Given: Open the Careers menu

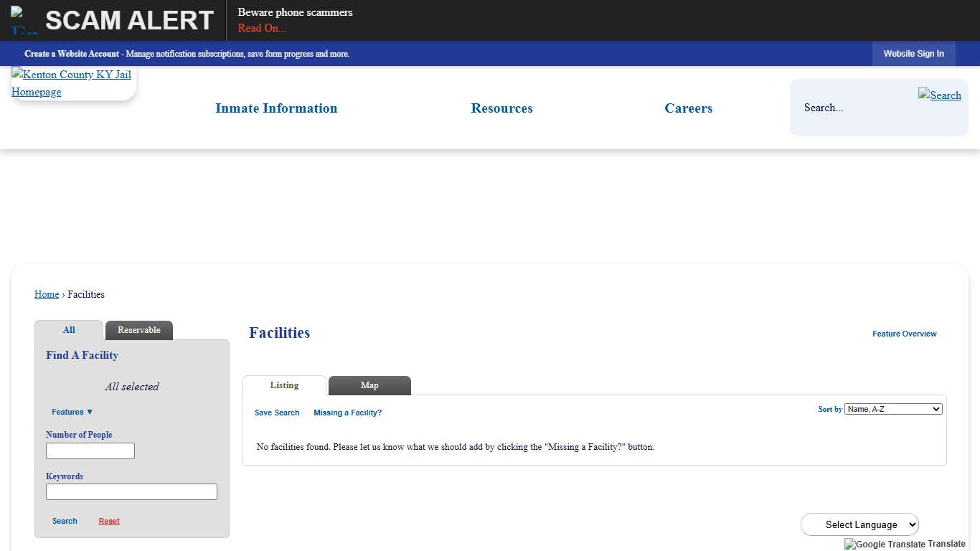Looking at the screenshot, I should [688, 108].
